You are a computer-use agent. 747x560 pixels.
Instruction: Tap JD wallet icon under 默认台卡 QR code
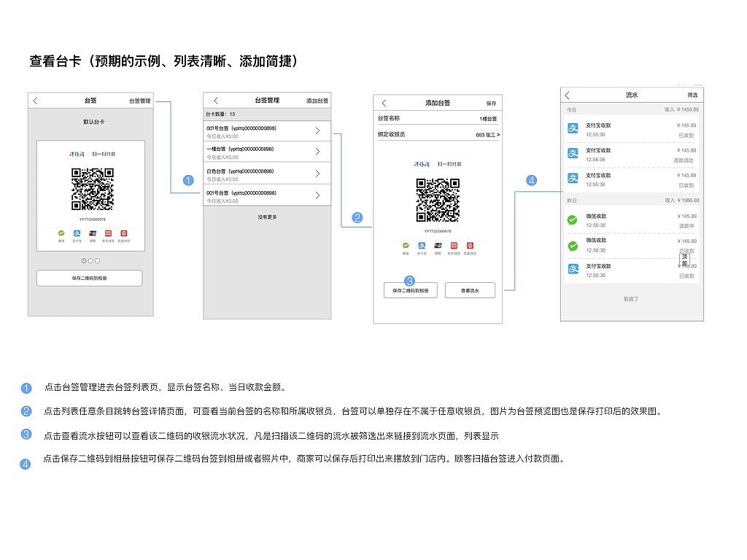[108, 233]
